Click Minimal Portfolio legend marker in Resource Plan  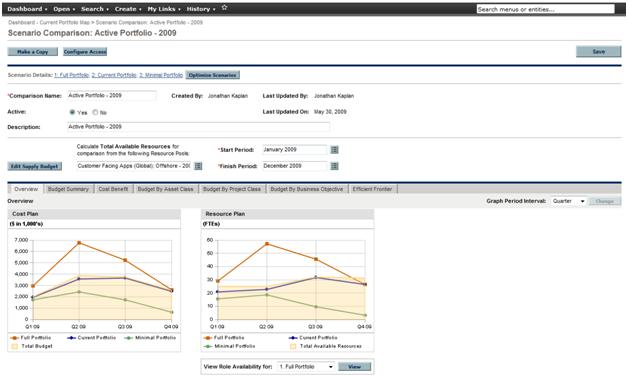coord(208,346)
